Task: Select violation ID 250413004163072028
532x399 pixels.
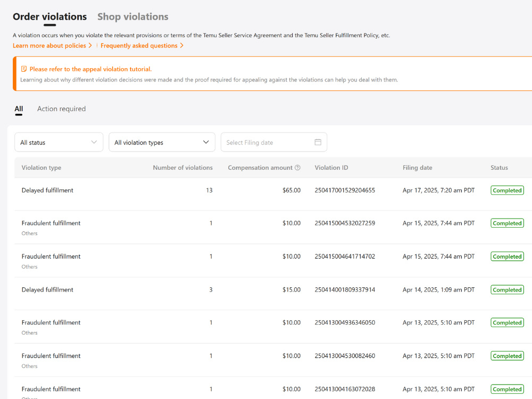Action: pos(345,389)
